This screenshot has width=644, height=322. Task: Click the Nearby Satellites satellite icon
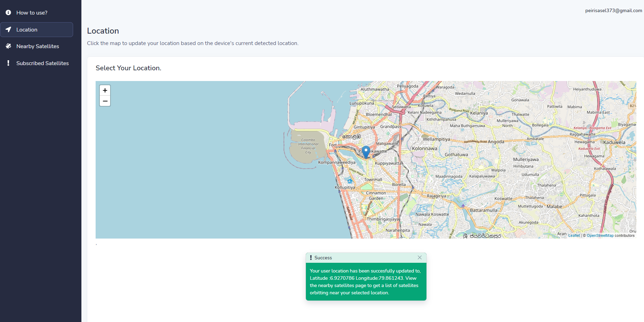tap(8, 46)
